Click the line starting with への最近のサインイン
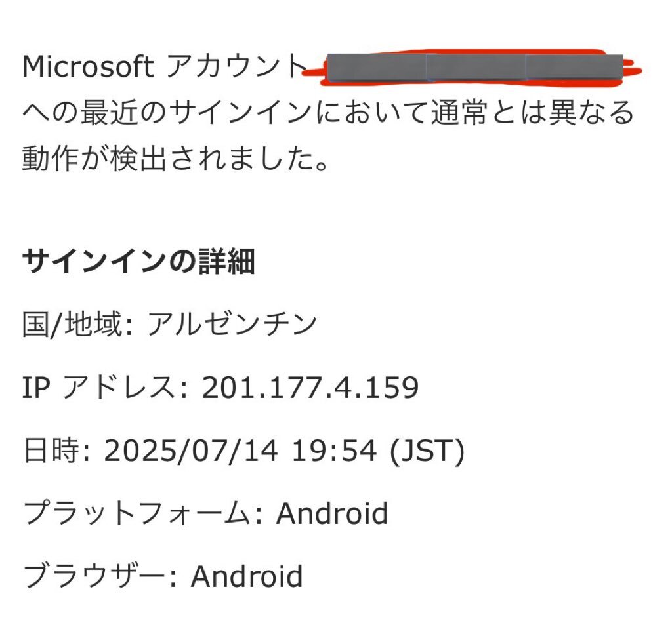Viewport: 672px width, 621px height. 328,113
